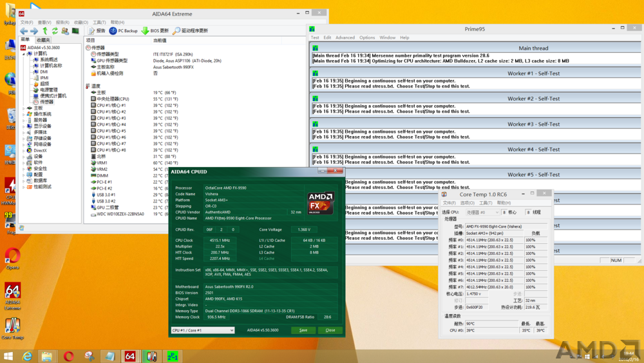Click the Worker #1 Self-Test window icon

tap(316, 73)
